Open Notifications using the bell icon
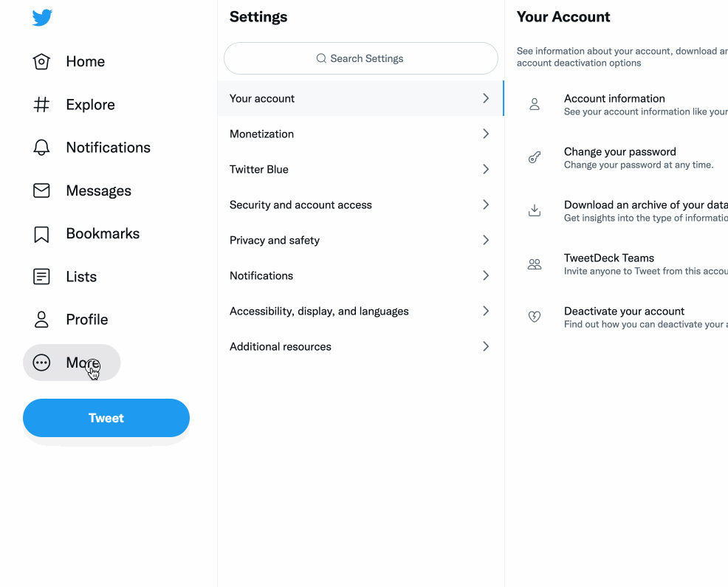Viewport: 728px width, 587px height. pos(41,148)
